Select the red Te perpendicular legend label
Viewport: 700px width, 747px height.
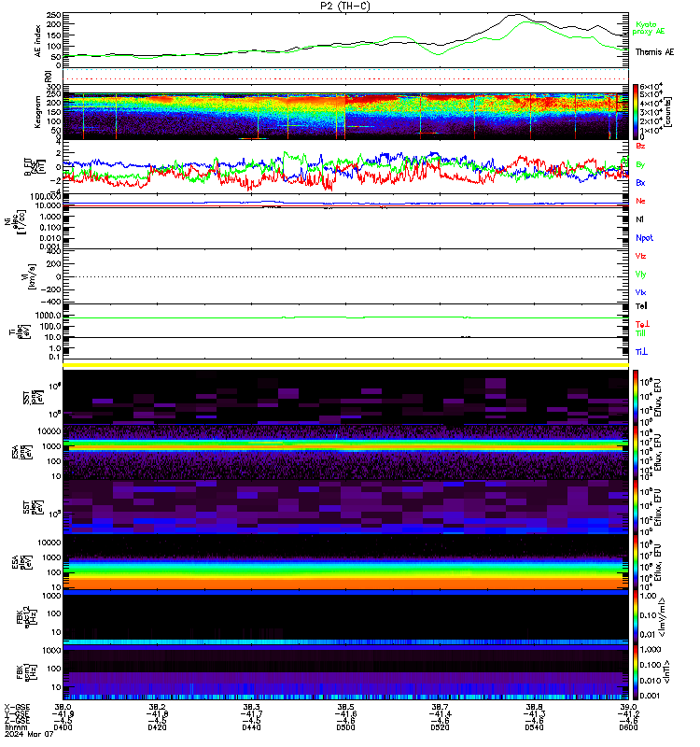click(x=642, y=324)
